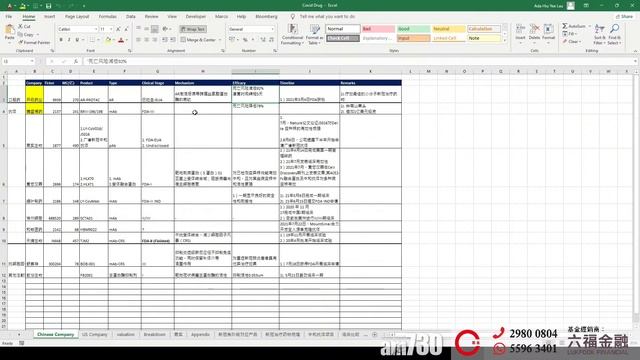This screenshot has height=360, width=640.
Task: Apply the Note cell style
Action: coord(484,38)
